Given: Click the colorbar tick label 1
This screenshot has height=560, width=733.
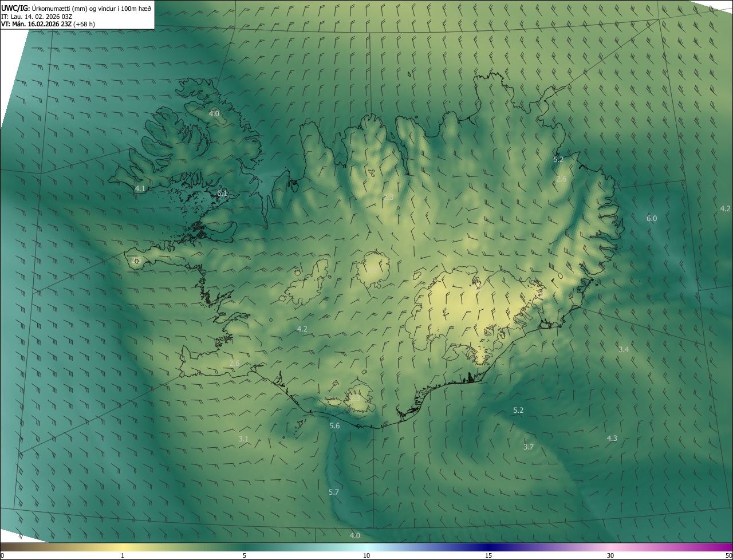Looking at the screenshot, I should coord(123,555).
